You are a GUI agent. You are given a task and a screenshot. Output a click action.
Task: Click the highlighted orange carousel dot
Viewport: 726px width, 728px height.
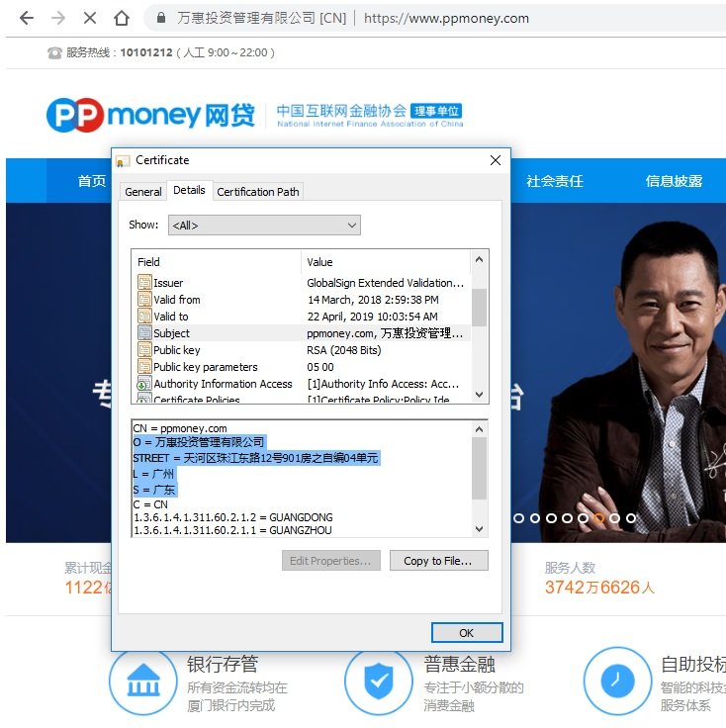point(598,517)
